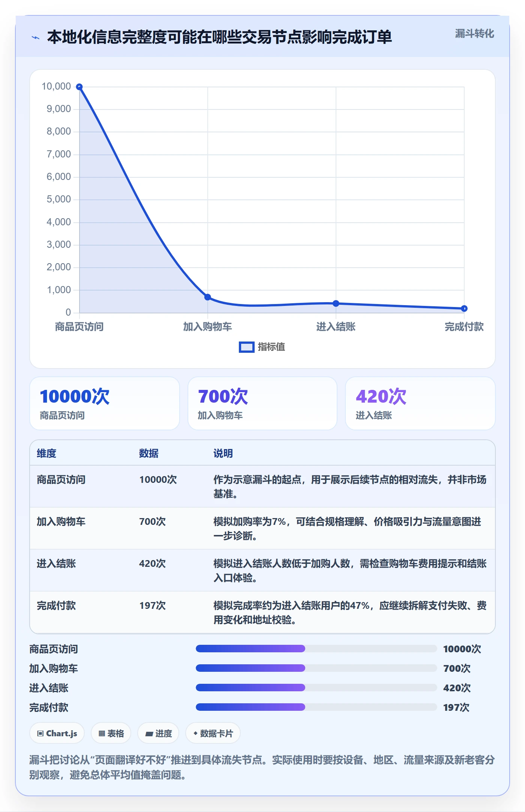Image resolution: width=525 pixels, height=812 pixels.
Task: Click the 加入购物车 progress bar
Action: [316, 668]
